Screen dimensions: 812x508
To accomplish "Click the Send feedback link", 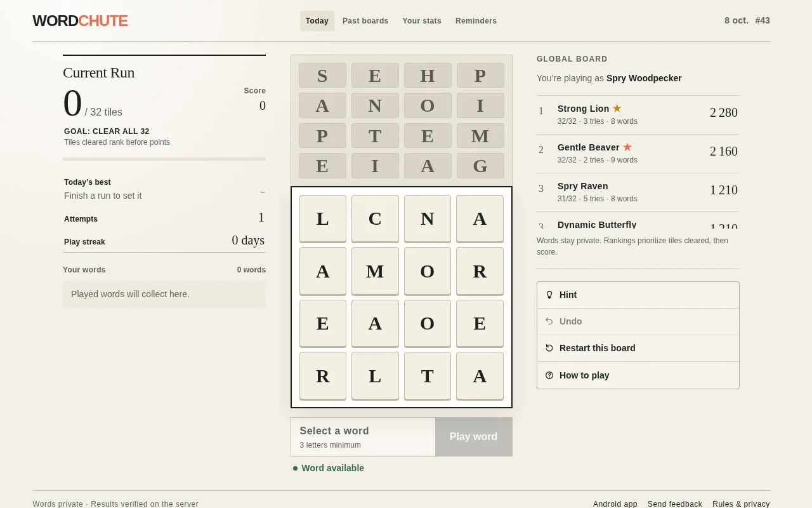I will 675,504.
